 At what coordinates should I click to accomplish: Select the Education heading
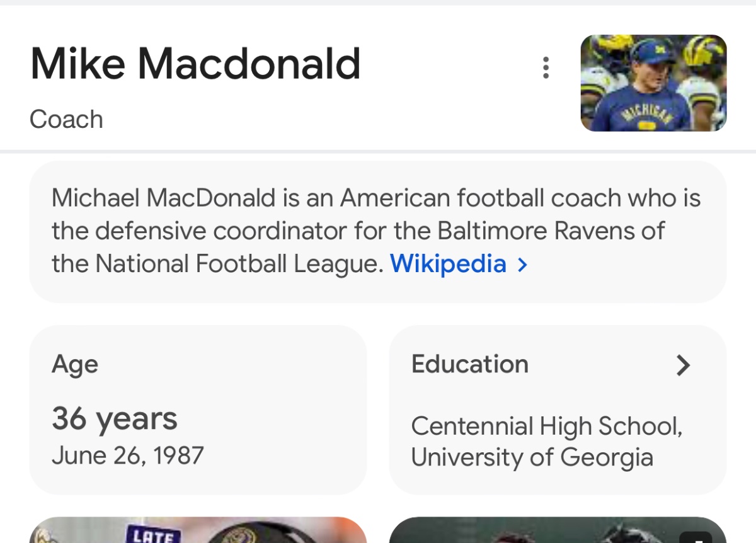pos(469,364)
